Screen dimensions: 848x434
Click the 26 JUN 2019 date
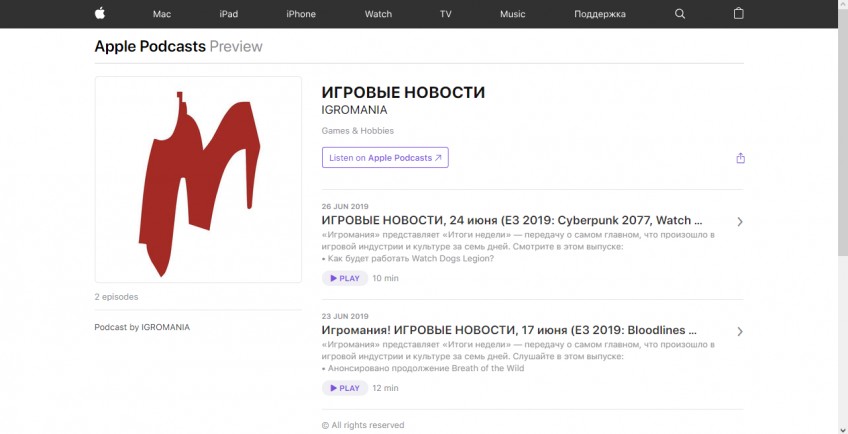[x=345, y=206]
